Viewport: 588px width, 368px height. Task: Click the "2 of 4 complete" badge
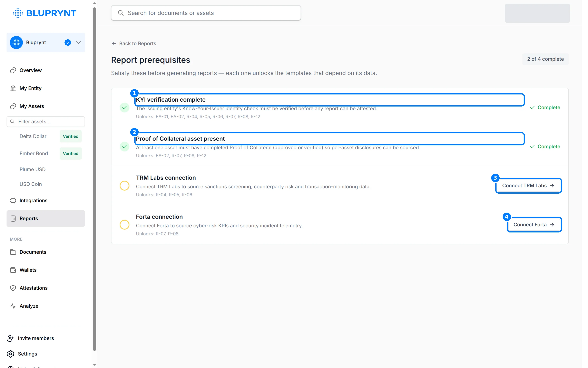(546, 59)
